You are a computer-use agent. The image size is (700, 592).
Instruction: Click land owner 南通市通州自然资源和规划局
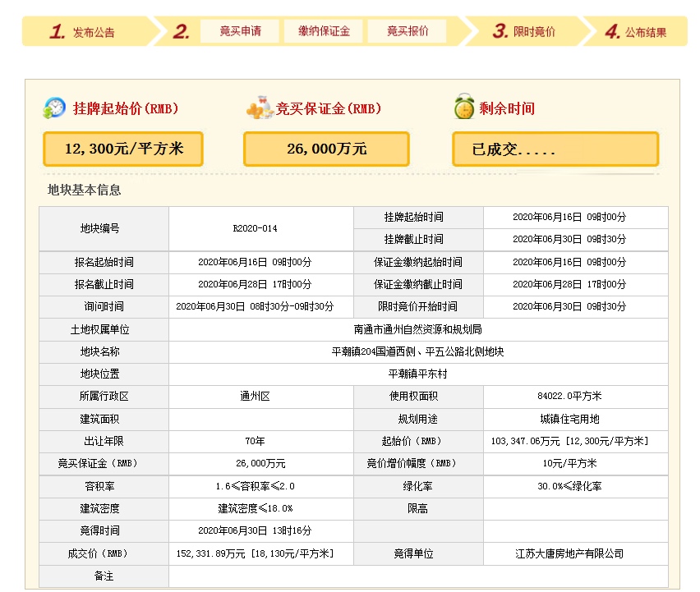tap(417, 329)
